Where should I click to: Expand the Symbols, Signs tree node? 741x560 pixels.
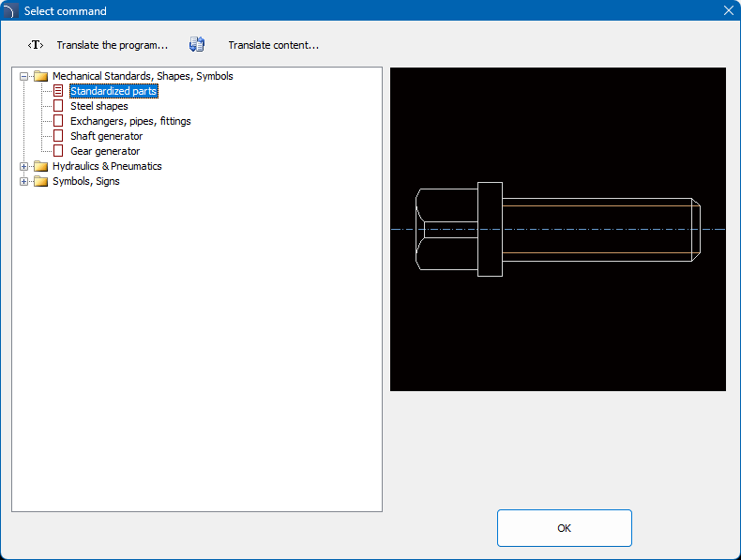[x=24, y=181]
